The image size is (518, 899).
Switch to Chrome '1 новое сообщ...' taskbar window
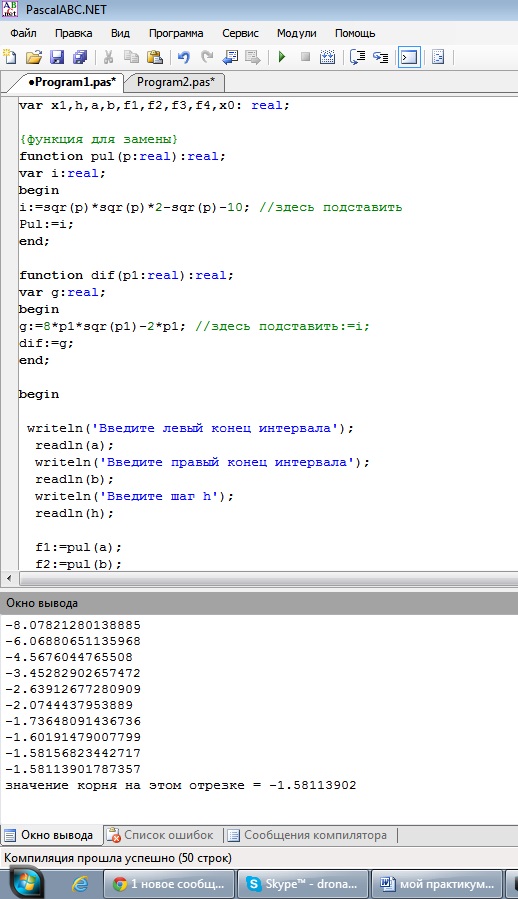click(x=169, y=884)
